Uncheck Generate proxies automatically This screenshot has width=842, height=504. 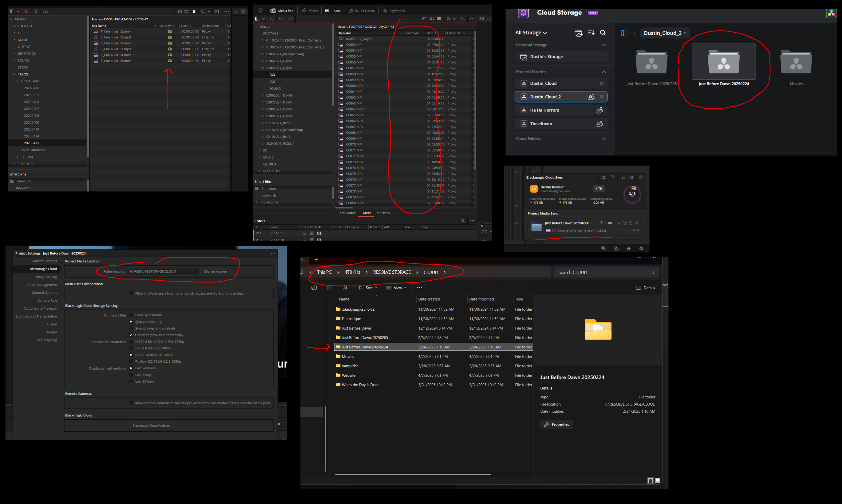pos(131,335)
